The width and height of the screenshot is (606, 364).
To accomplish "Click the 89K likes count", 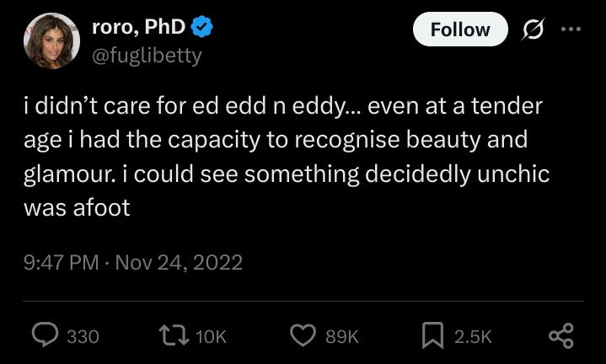I will coord(342,336).
